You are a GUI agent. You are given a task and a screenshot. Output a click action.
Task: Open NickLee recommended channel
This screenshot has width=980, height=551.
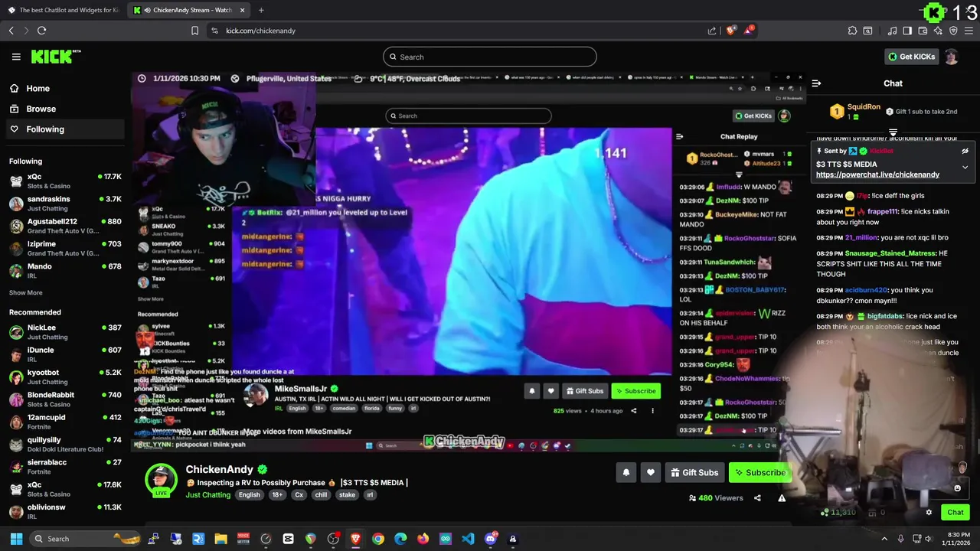click(x=65, y=332)
